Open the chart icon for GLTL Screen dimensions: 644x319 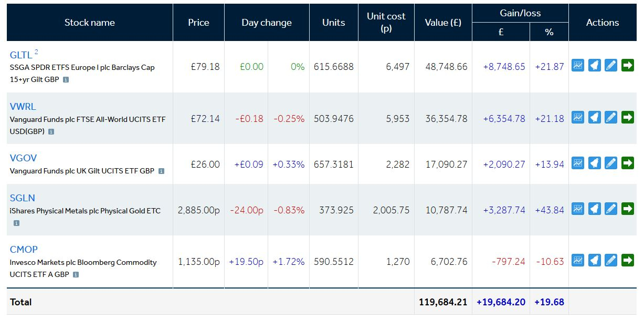(x=577, y=66)
